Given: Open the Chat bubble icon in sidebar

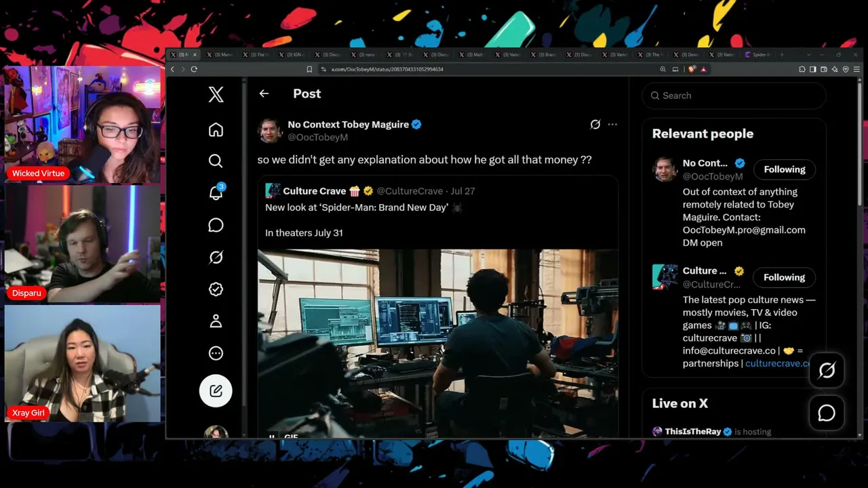Looking at the screenshot, I should (x=216, y=225).
